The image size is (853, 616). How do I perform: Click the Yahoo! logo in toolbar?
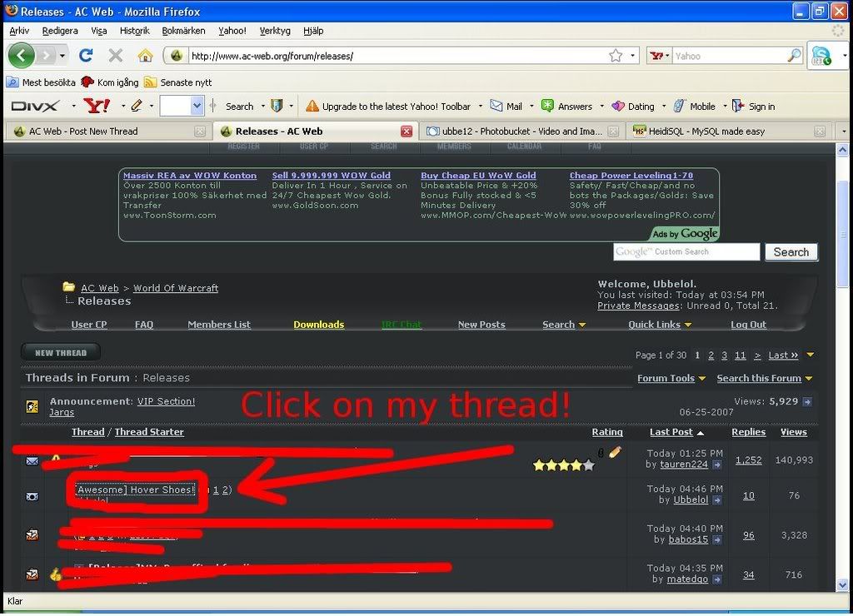click(97, 106)
